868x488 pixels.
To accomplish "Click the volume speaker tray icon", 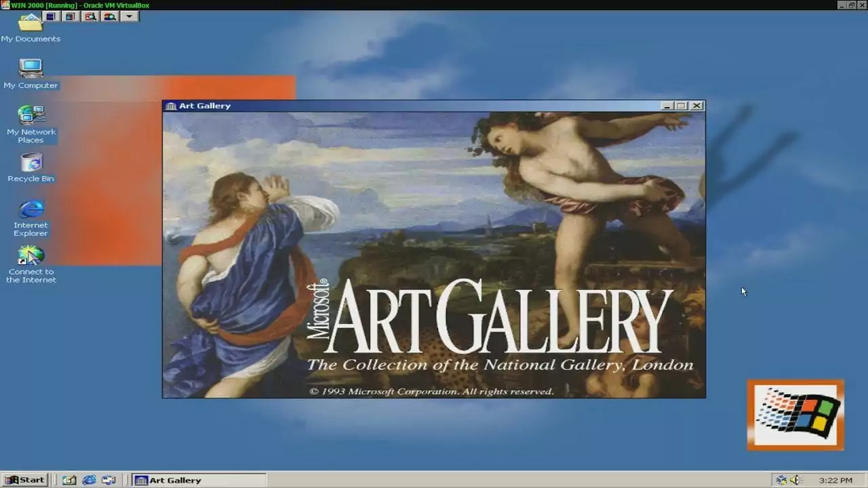I will (796, 480).
